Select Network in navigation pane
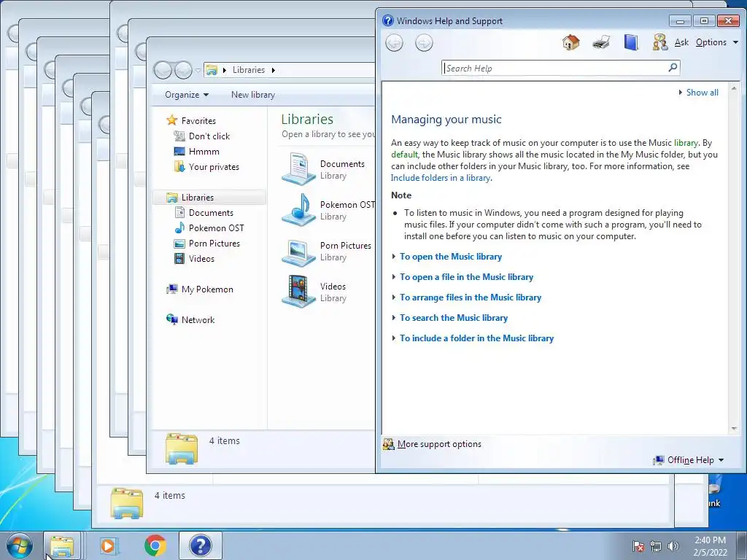The height and width of the screenshot is (560, 747). pos(198,319)
